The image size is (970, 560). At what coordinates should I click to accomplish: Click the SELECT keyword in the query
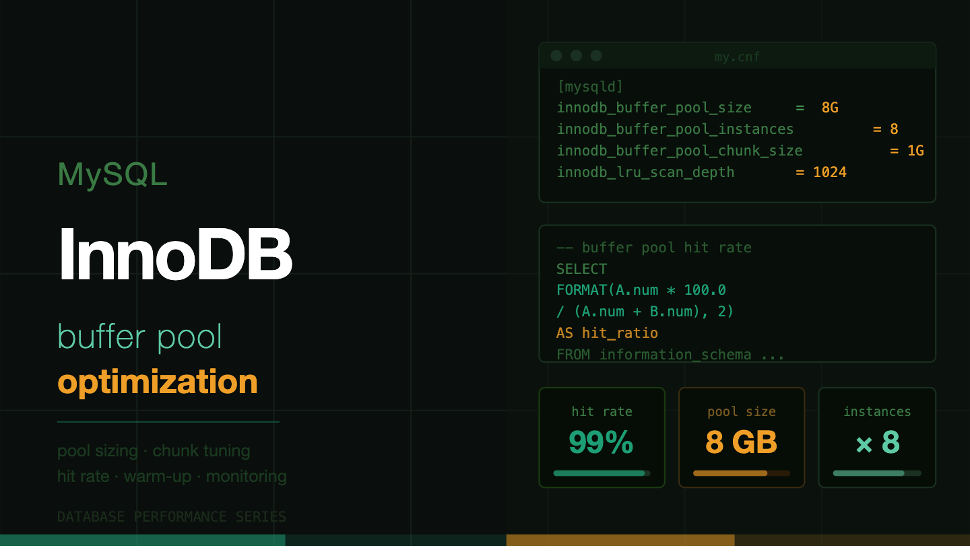pos(582,269)
